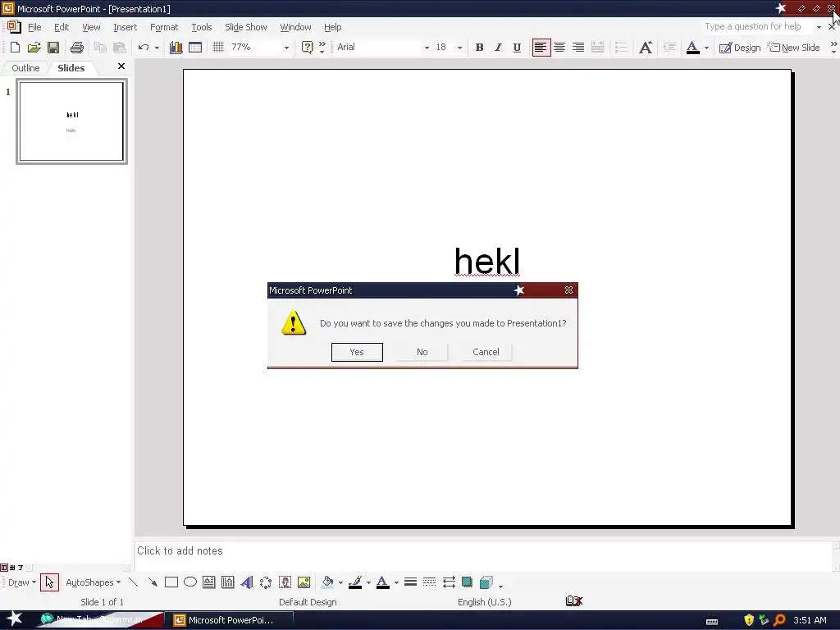Click the Insert Table icon

195,47
